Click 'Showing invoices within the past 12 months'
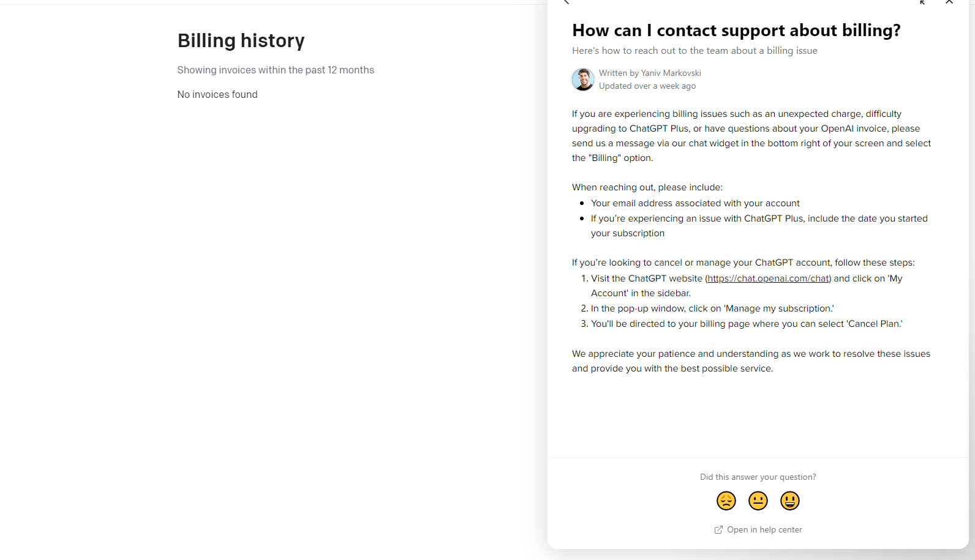This screenshot has width=975, height=560. (276, 70)
